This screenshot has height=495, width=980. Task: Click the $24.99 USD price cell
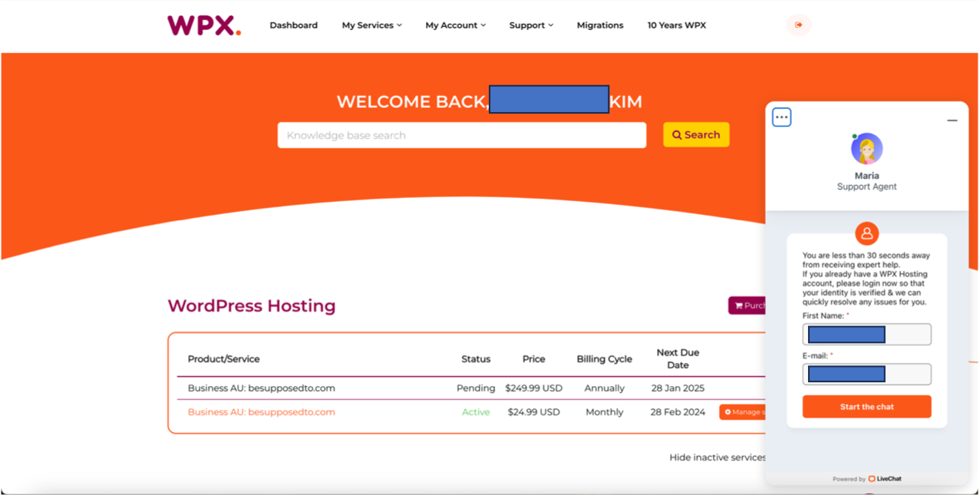(534, 412)
